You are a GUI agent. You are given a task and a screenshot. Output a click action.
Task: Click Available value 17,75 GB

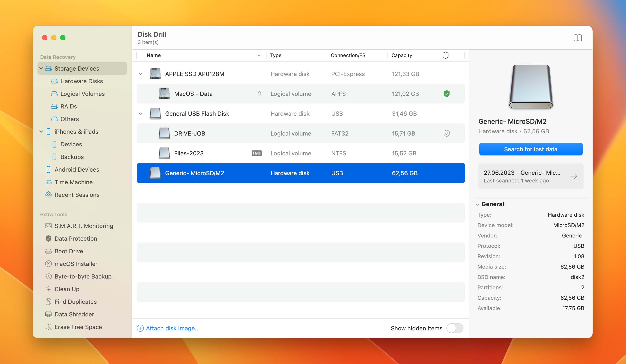click(573, 308)
